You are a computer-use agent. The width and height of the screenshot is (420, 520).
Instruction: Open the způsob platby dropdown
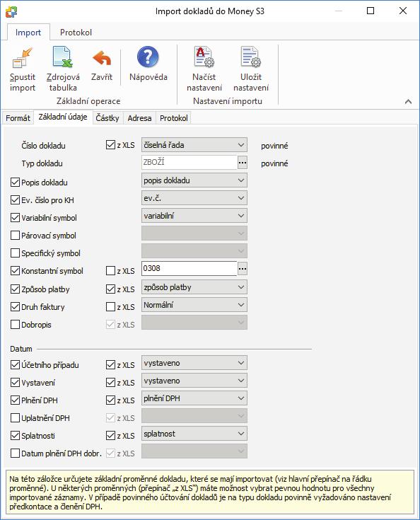point(194,287)
